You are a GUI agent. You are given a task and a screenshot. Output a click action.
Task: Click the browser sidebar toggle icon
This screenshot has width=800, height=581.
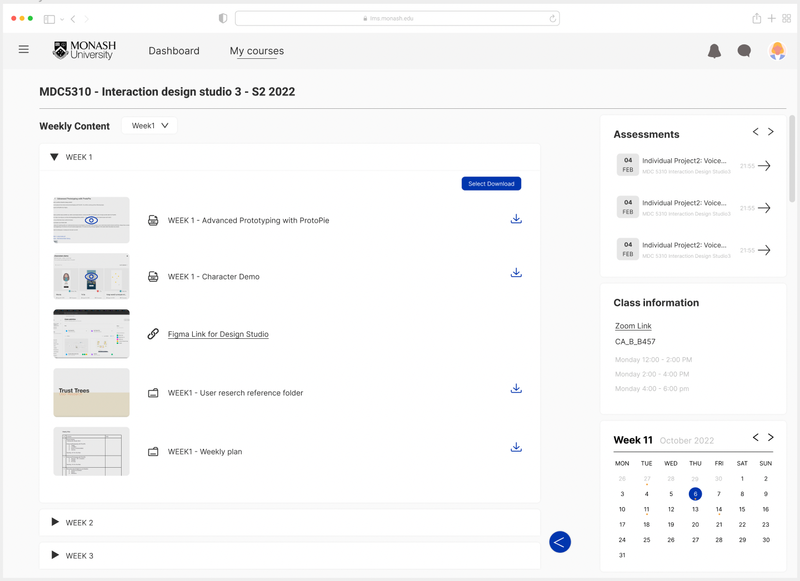(49, 19)
